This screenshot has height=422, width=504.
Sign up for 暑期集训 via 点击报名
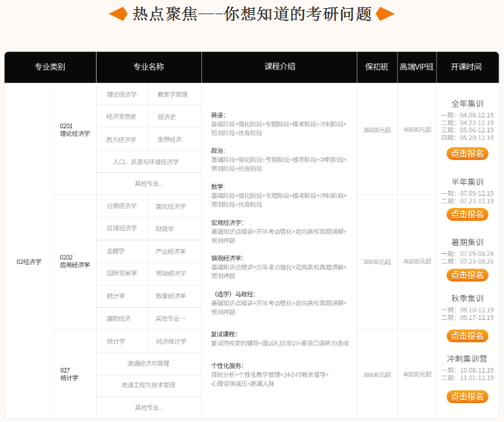pos(468,275)
